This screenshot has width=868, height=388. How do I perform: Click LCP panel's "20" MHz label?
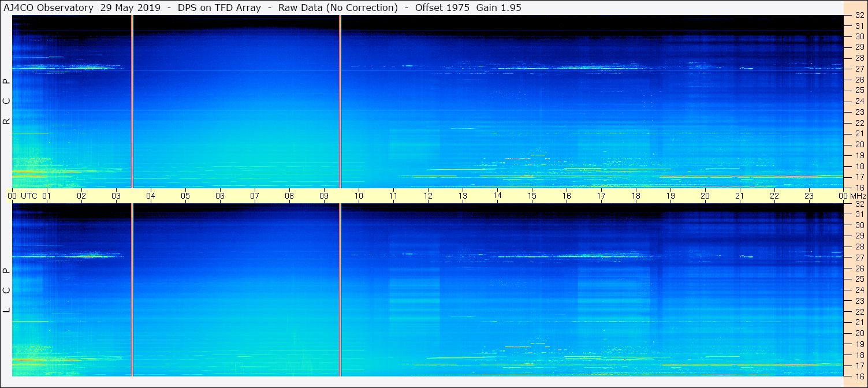(x=859, y=333)
